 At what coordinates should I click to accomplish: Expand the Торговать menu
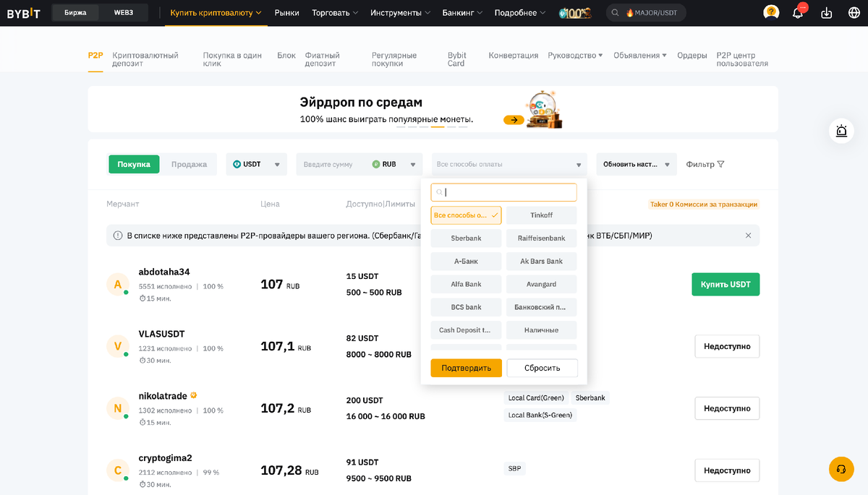[335, 13]
